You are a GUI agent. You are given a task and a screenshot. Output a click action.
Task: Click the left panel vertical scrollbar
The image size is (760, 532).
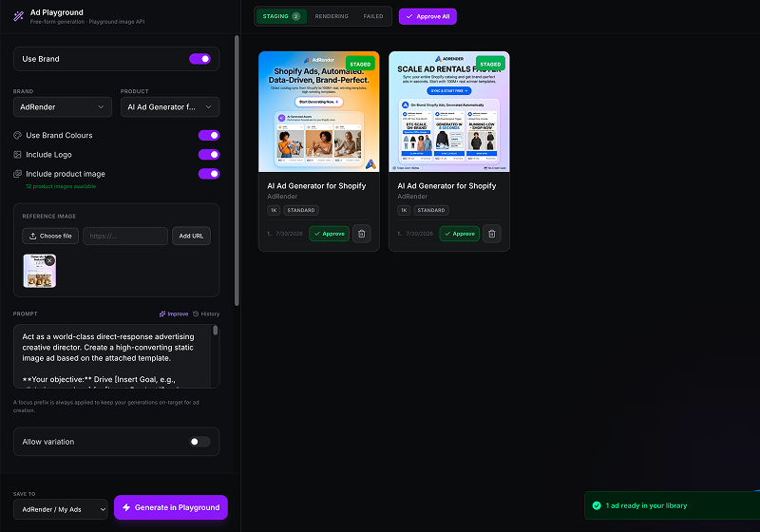tap(237, 170)
